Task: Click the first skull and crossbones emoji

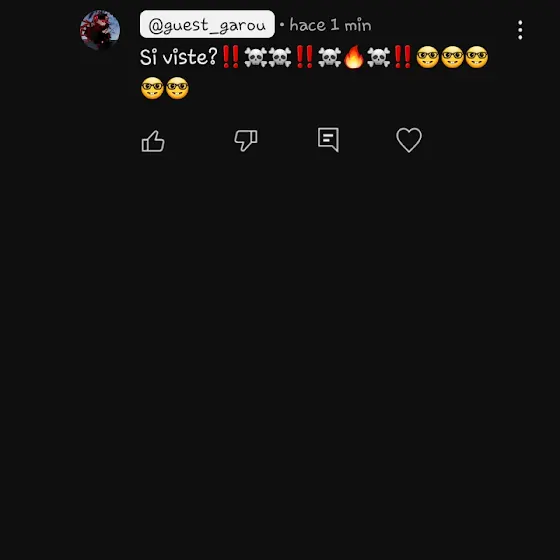Action: tap(255, 57)
